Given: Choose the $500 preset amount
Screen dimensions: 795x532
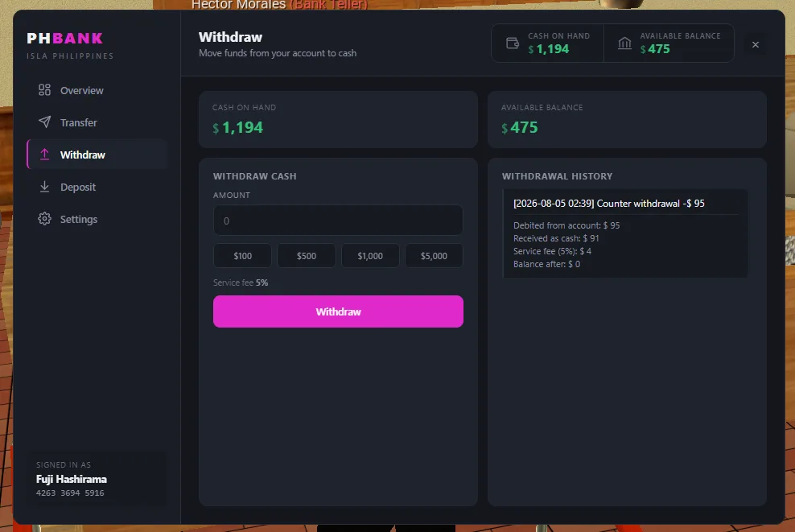Looking at the screenshot, I should pos(307,256).
